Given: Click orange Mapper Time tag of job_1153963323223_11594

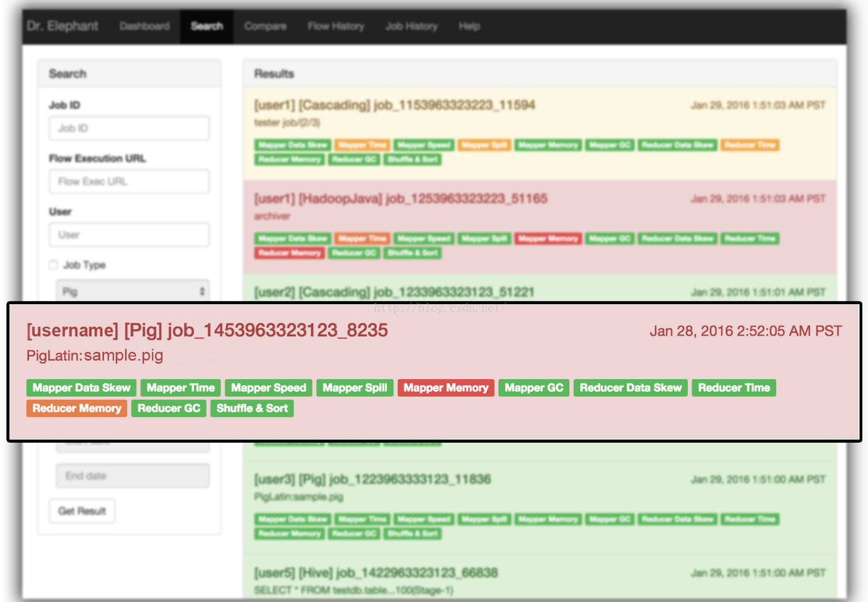Looking at the screenshot, I should (x=362, y=145).
